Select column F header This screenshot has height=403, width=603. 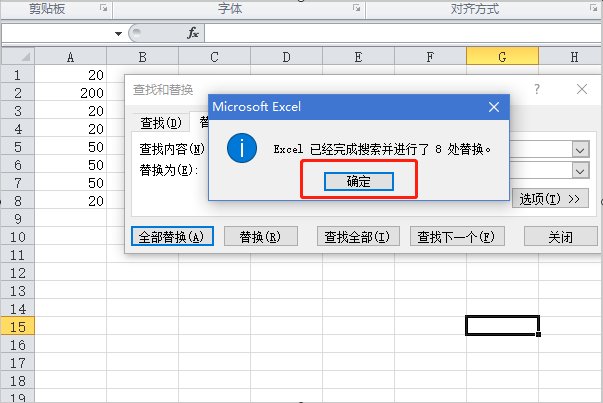click(x=430, y=57)
